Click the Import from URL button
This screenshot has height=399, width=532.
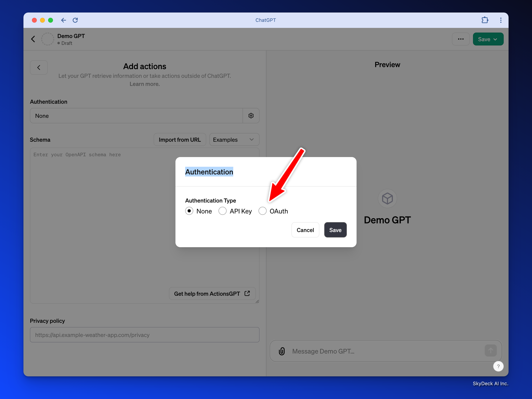(x=180, y=140)
